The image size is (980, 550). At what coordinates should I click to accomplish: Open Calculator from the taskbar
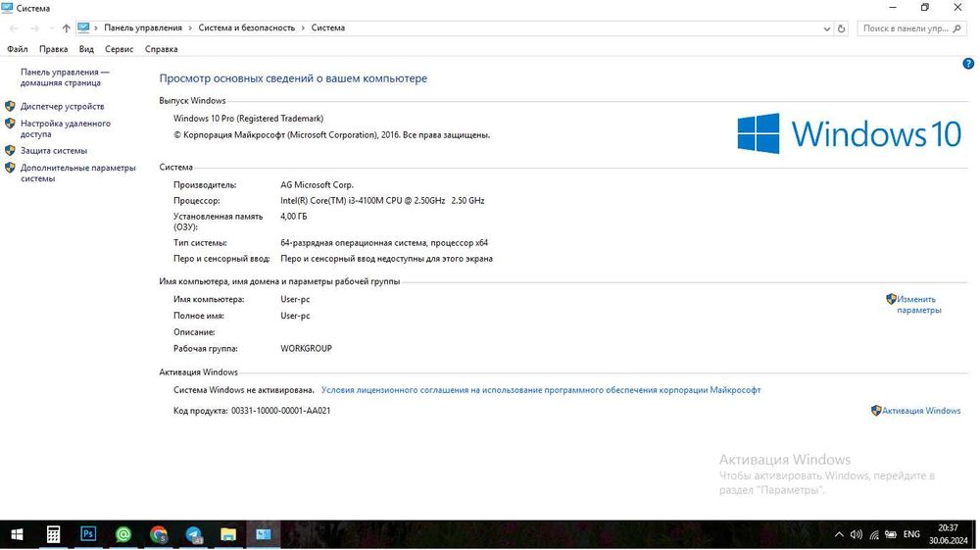tap(53, 534)
